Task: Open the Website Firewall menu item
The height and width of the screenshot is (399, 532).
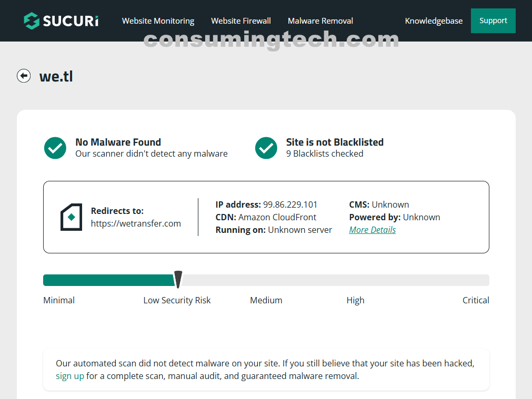Action: 241,21
